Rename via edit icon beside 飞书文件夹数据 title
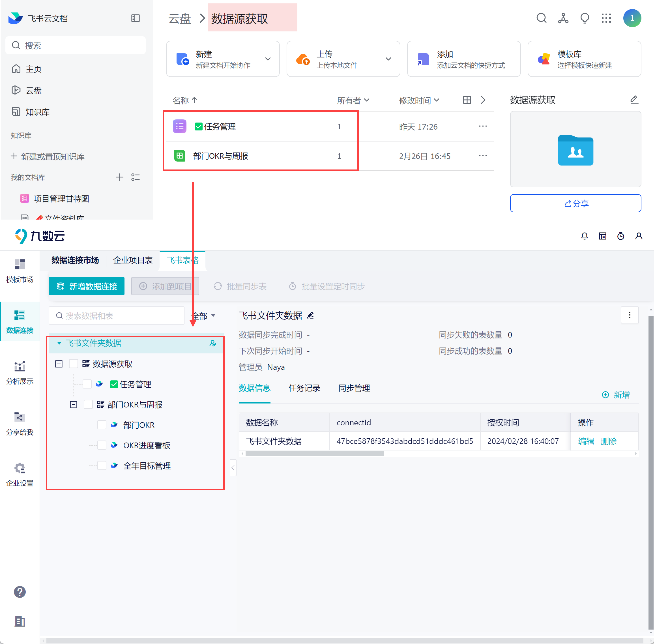Image resolution: width=655 pixels, height=644 pixels. point(310,315)
